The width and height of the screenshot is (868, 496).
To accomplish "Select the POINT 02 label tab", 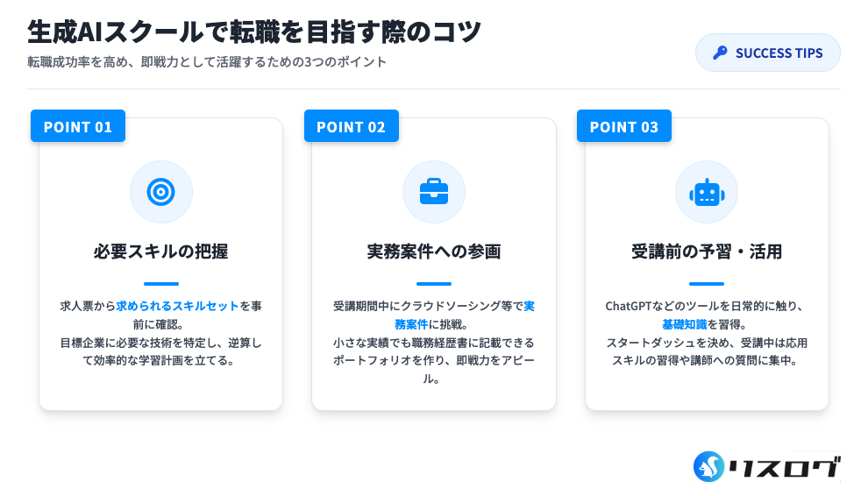I will [x=351, y=126].
